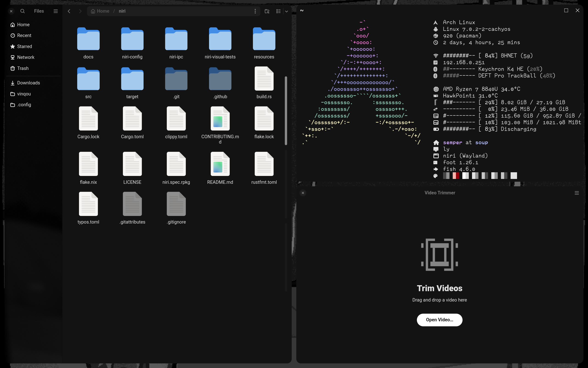Click last white block in terminal palette
This screenshot has height=368, width=588.
point(514,176)
